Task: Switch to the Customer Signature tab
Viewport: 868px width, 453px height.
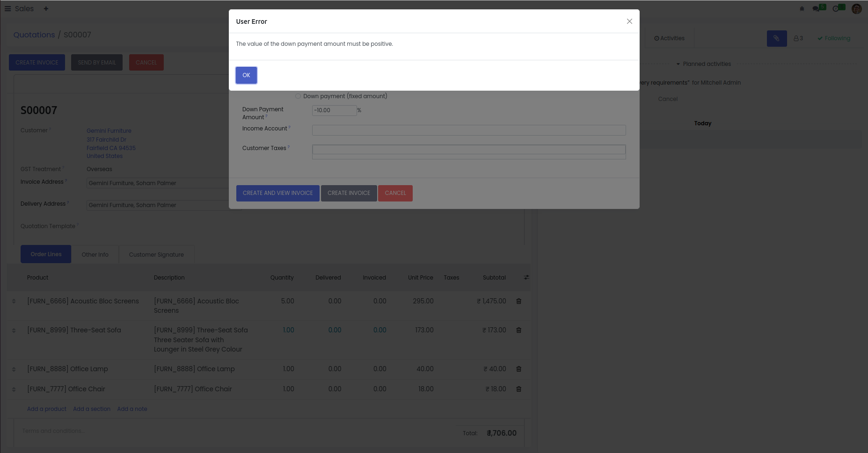Action: click(x=156, y=255)
